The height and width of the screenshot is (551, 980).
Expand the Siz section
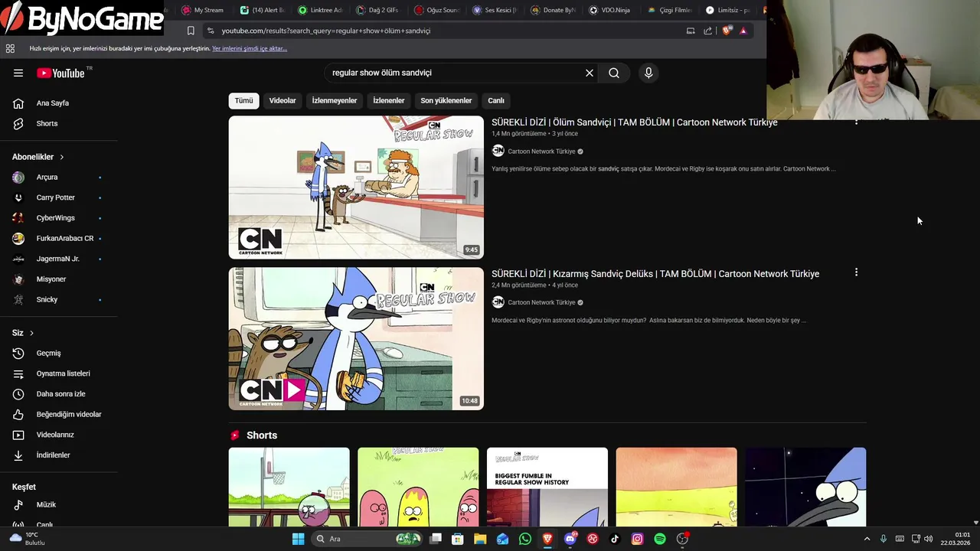pyautogui.click(x=23, y=333)
